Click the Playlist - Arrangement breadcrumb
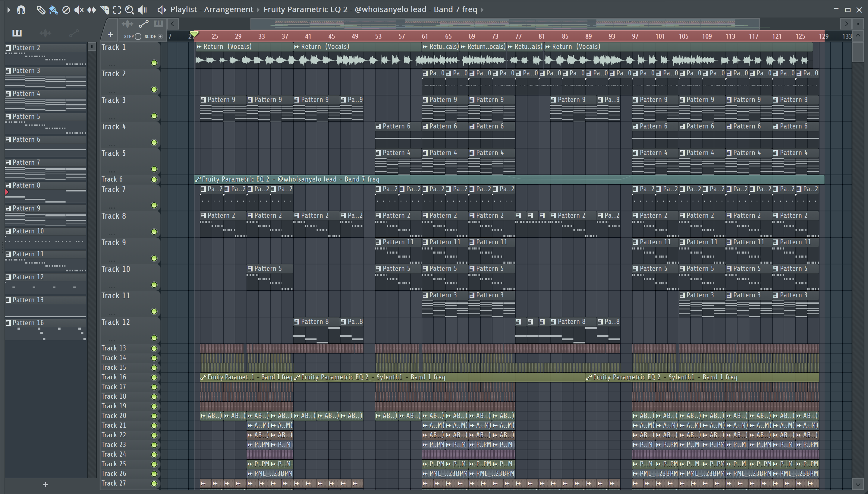The width and height of the screenshot is (868, 494). [212, 10]
